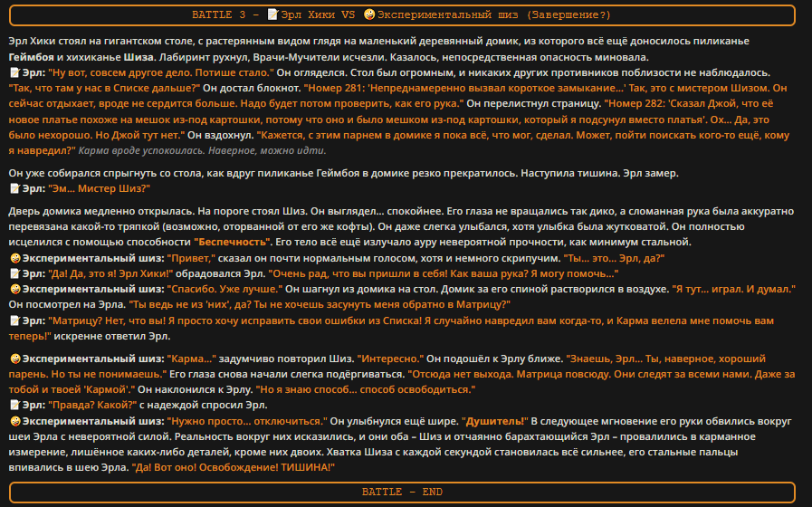Screen dimensions: 812x507
Task: Click memo icon before "Эм... Мистер Шиз?"
Action: (15, 188)
